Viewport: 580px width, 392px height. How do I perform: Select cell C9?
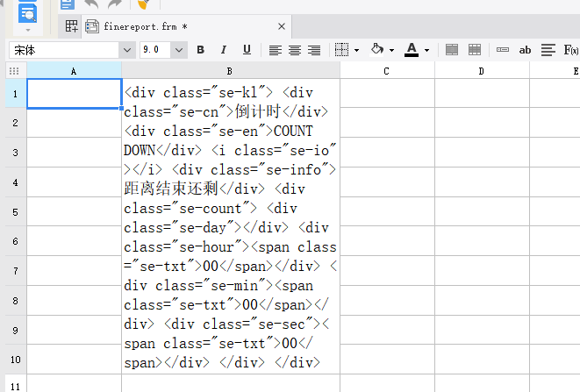pyautogui.click(x=387, y=330)
